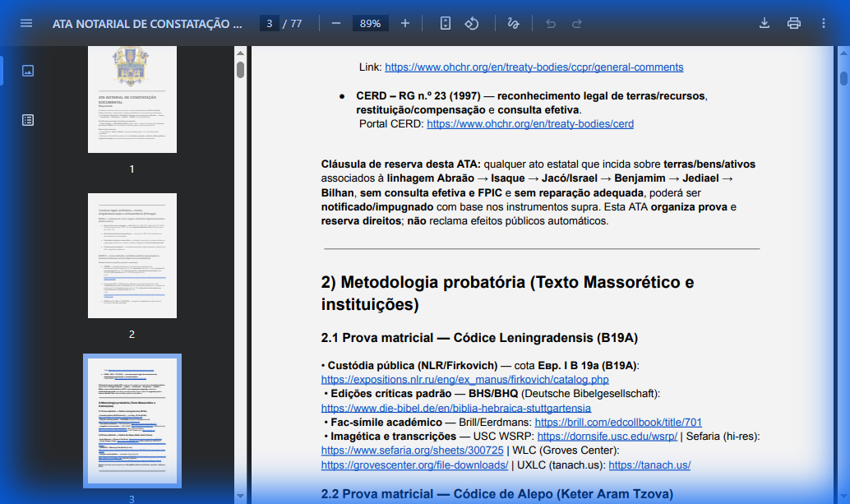Viewport: 850px width, 504px height.
Task: Activate fit-to-page view mode
Action: (x=444, y=23)
